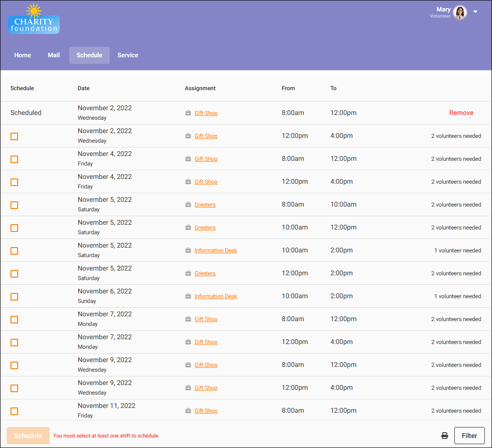Open the Filter options
The height and width of the screenshot is (448, 492).
click(470, 436)
